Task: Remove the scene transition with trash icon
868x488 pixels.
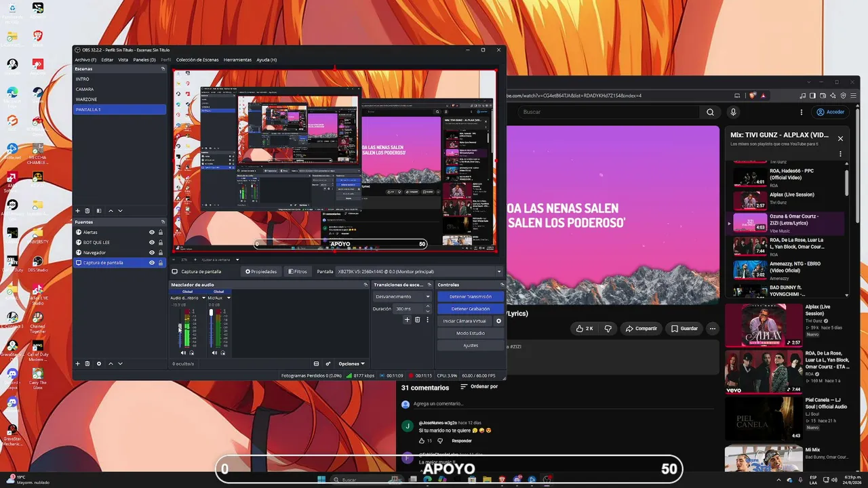Action: (417, 320)
